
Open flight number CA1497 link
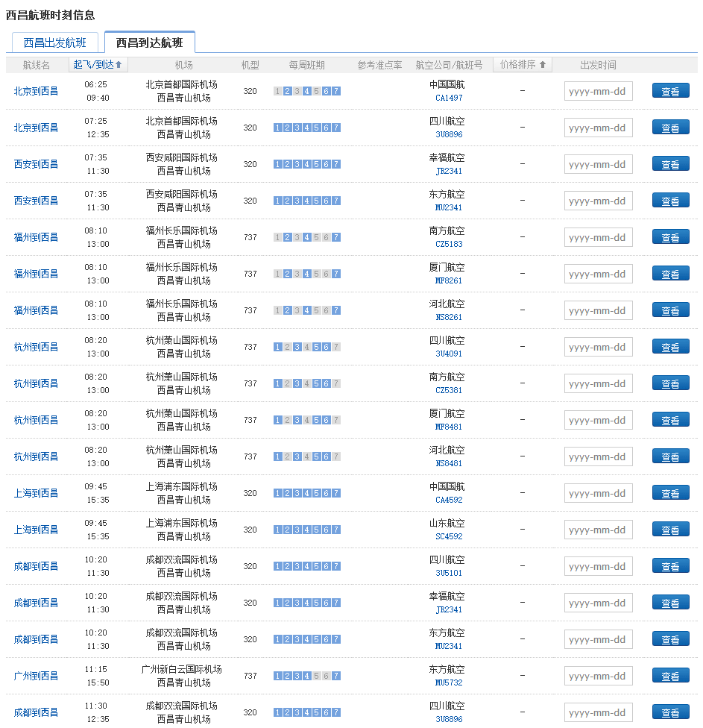point(448,98)
